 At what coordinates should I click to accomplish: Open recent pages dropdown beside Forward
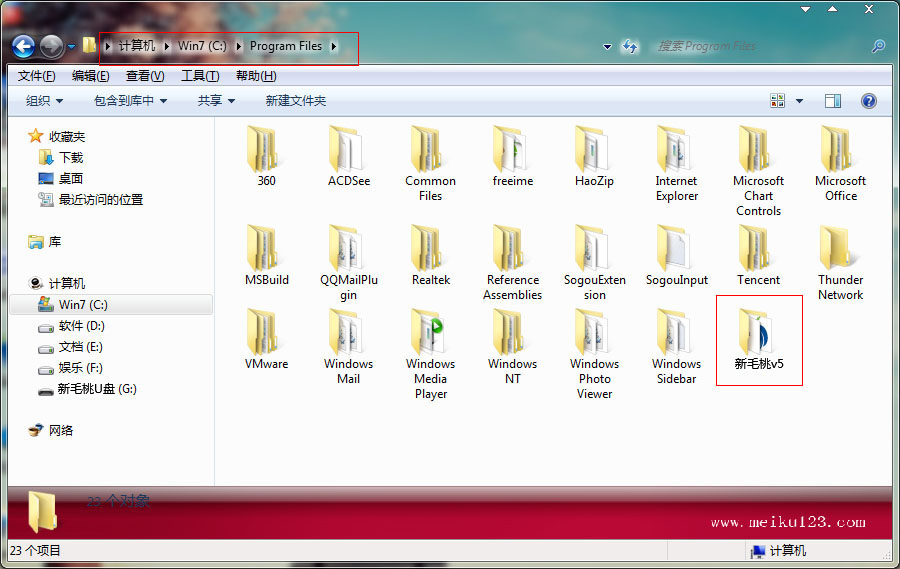pyautogui.click(x=71, y=47)
